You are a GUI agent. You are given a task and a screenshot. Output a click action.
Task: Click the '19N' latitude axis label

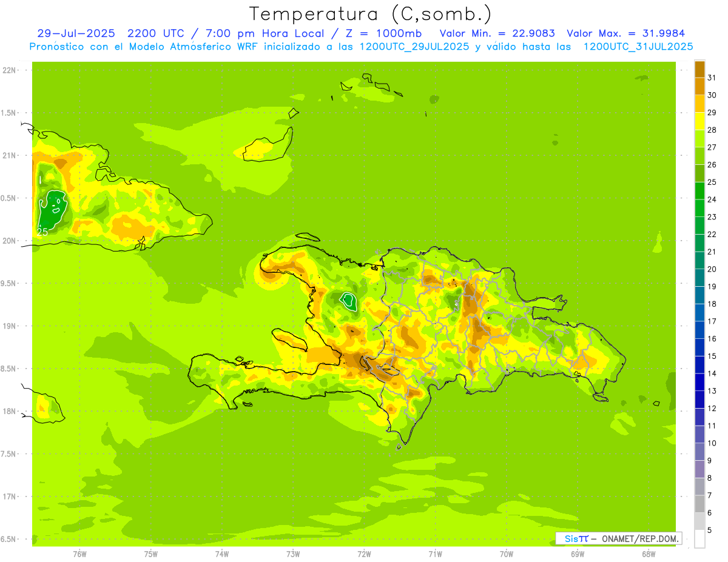coord(8,326)
